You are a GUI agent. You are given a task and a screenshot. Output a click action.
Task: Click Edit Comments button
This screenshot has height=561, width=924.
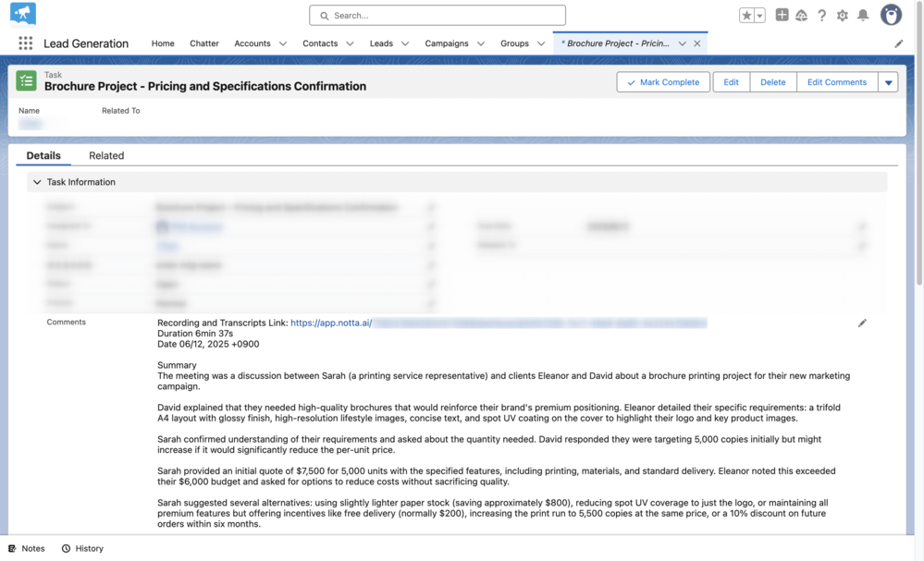click(837, 82)
